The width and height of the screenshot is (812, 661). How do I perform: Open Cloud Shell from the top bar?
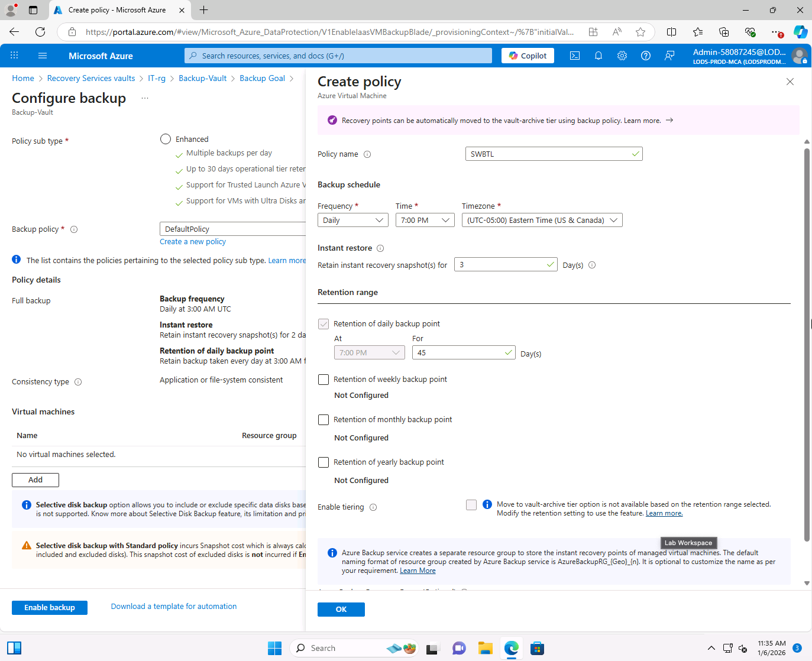point(575,56)
